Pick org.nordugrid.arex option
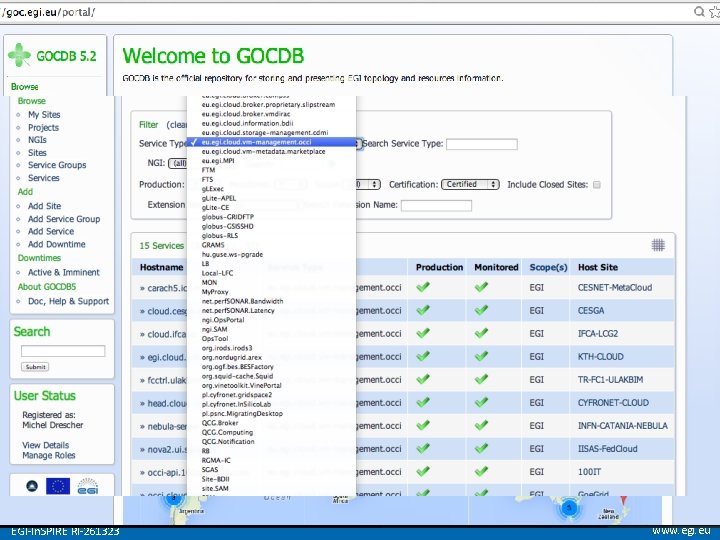This screenshot has height=540, width=720. [232, 357]
